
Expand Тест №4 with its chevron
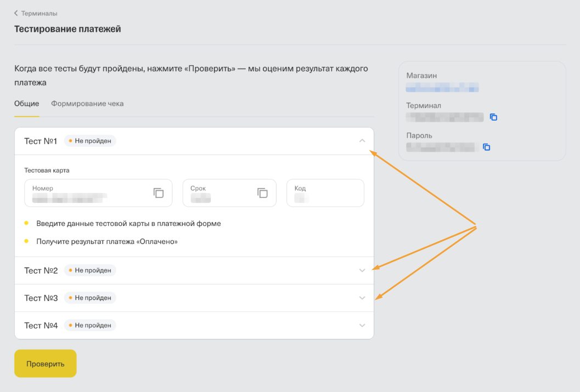362,325
